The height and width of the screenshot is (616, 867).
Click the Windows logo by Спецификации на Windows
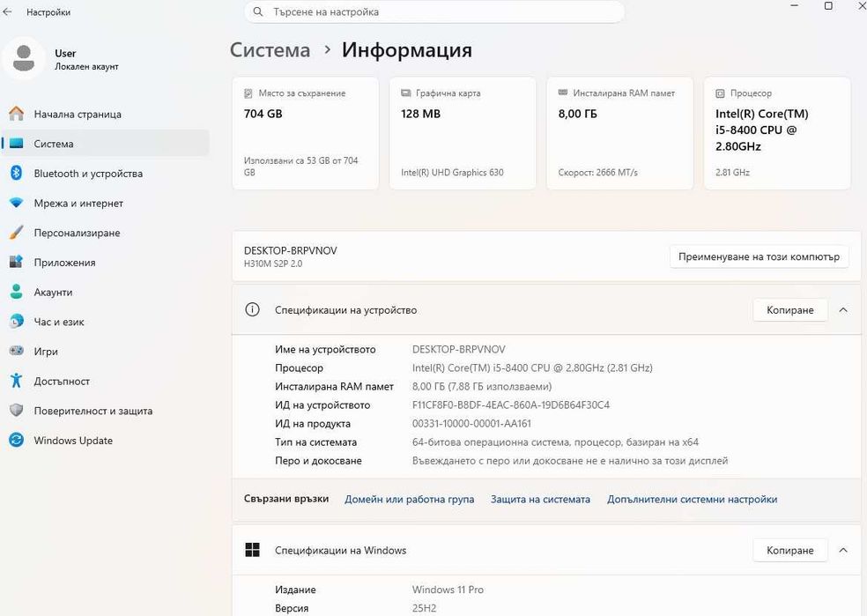click(252, 550)
